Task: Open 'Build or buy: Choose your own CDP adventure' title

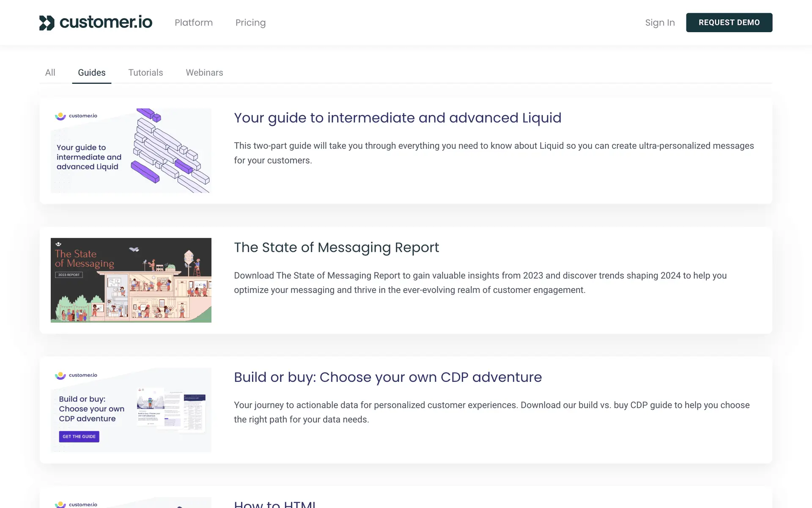Action: pyautogui.click(x=388, y=377)
